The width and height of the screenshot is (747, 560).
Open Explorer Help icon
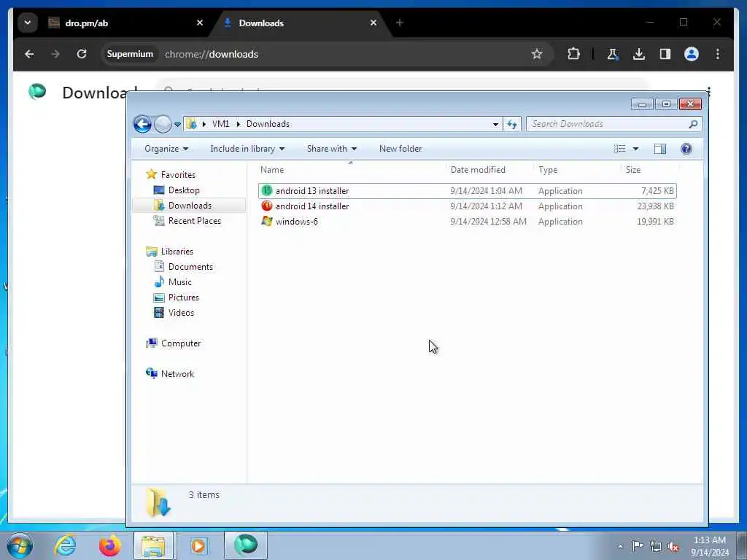click(686, 149)
